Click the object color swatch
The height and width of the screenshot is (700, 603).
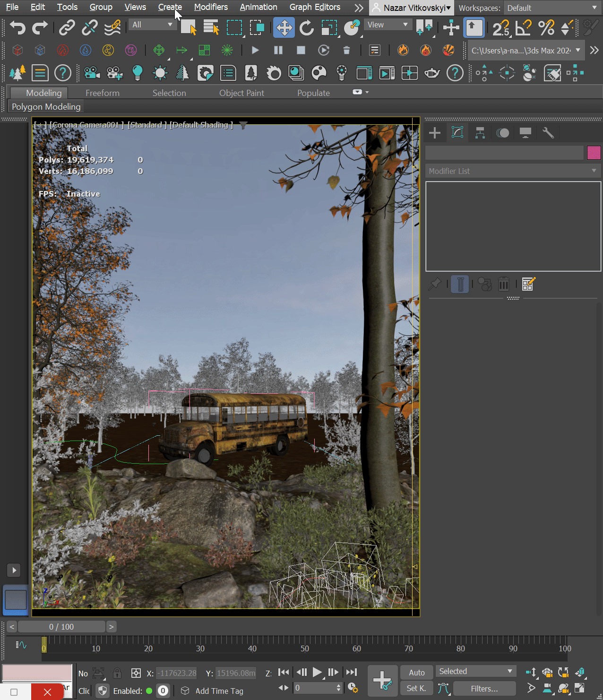pos(594,153)
